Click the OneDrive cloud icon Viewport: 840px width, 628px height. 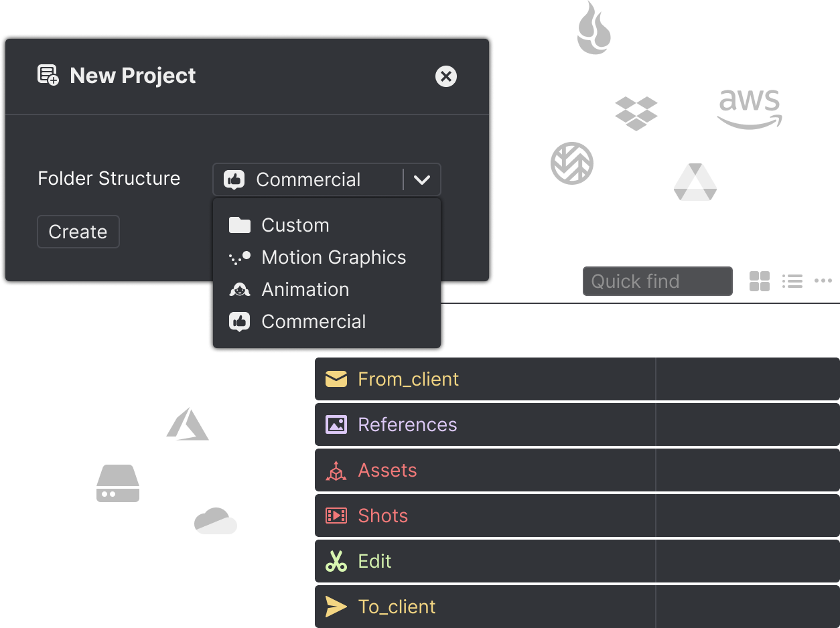(x=216, y=521)
